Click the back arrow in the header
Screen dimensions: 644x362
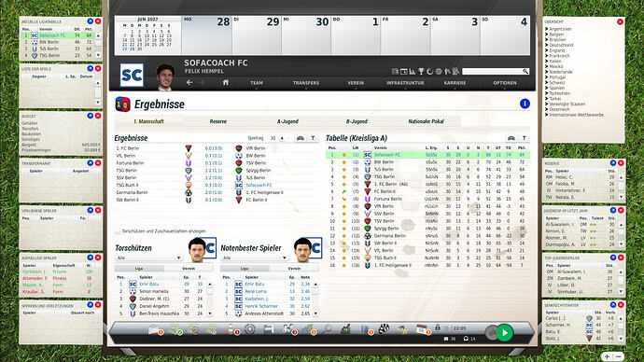click(189, 82)
